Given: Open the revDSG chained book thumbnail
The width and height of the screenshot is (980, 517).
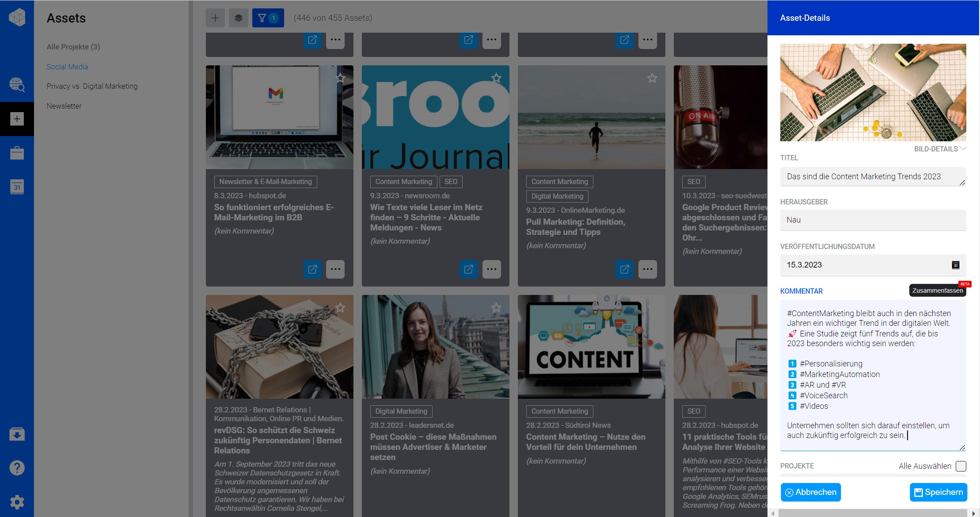Looking at the screenshot, I should [280, 347].
